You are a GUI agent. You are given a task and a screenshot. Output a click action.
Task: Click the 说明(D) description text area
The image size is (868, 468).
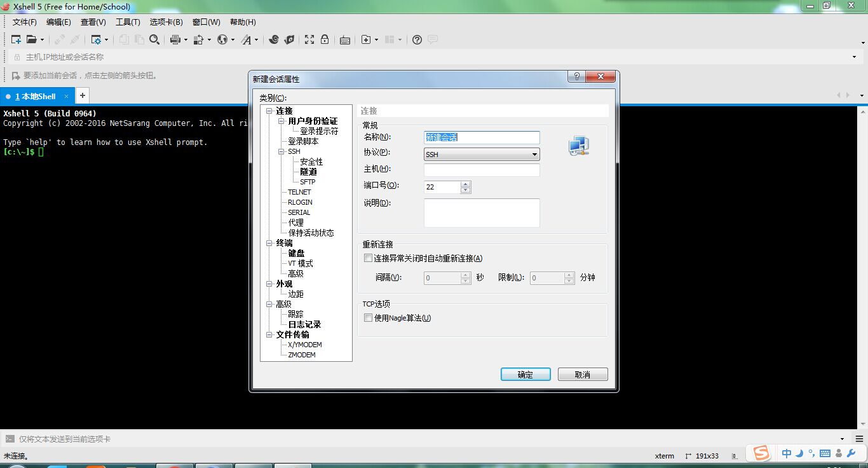(x=482, y=213)
